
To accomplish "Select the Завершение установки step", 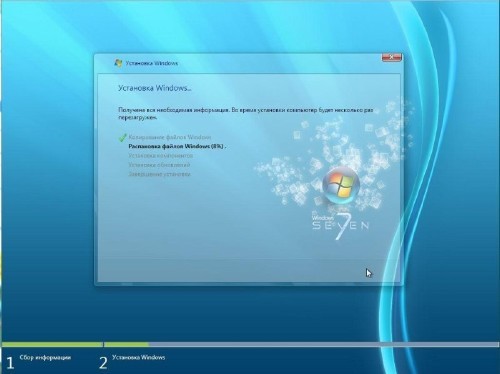I will pyautogui.click(x=159, y=174).
